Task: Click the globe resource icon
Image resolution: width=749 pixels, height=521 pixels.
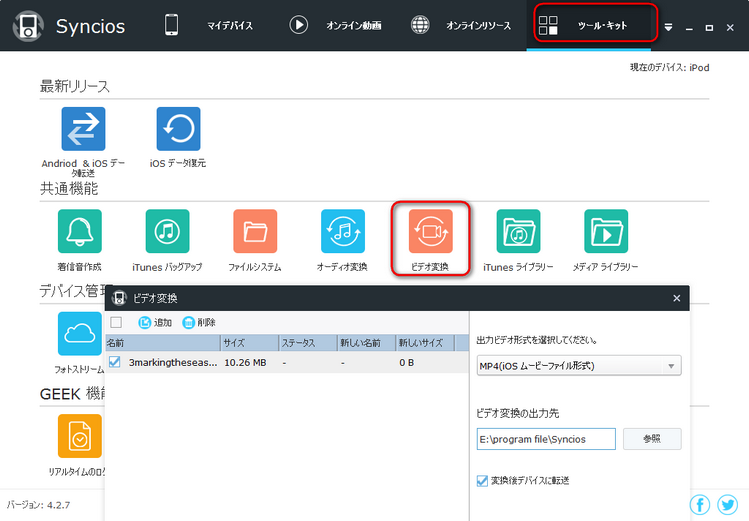Action: coord(420,25)
